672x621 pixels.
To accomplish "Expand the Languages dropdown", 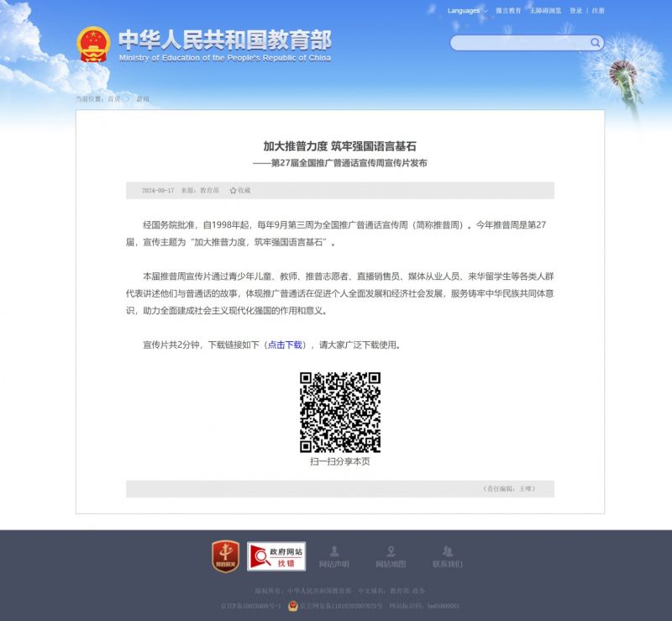I will (x=467, y=11).
